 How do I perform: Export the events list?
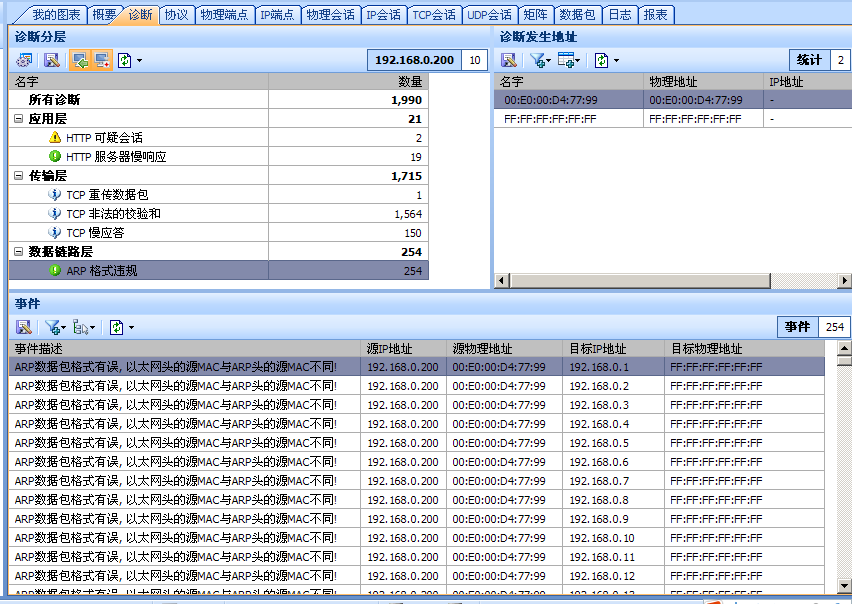[23, 327]
